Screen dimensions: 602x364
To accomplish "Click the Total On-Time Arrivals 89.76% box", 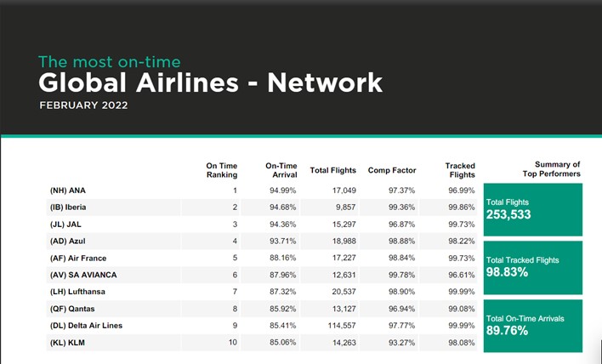I will tap(533, 326).
